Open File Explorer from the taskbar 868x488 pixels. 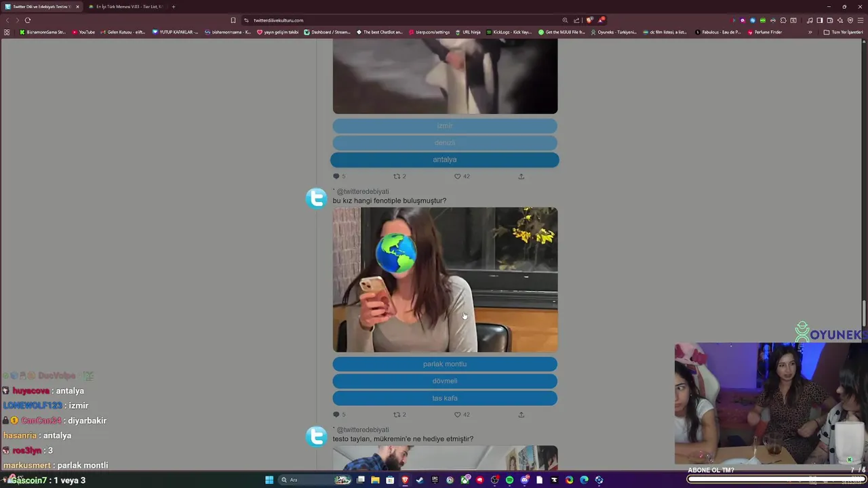(x=375, y=480)
